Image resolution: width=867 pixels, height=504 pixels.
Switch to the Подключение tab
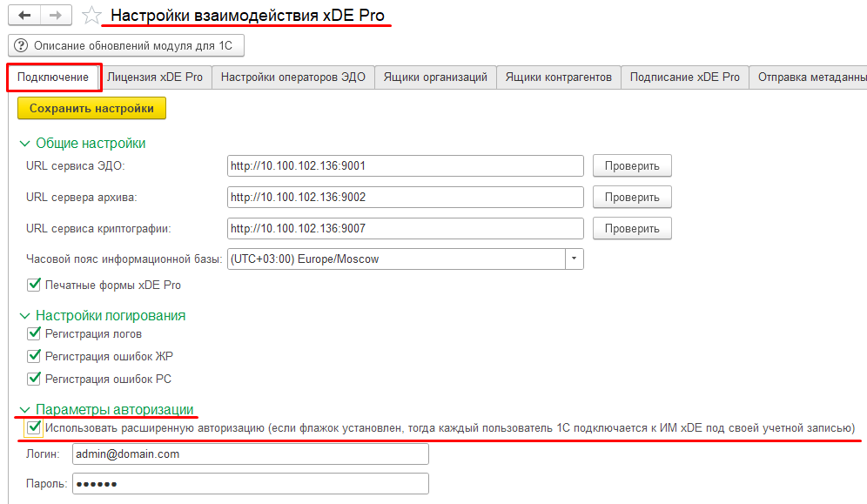click(x=53, y=77)
